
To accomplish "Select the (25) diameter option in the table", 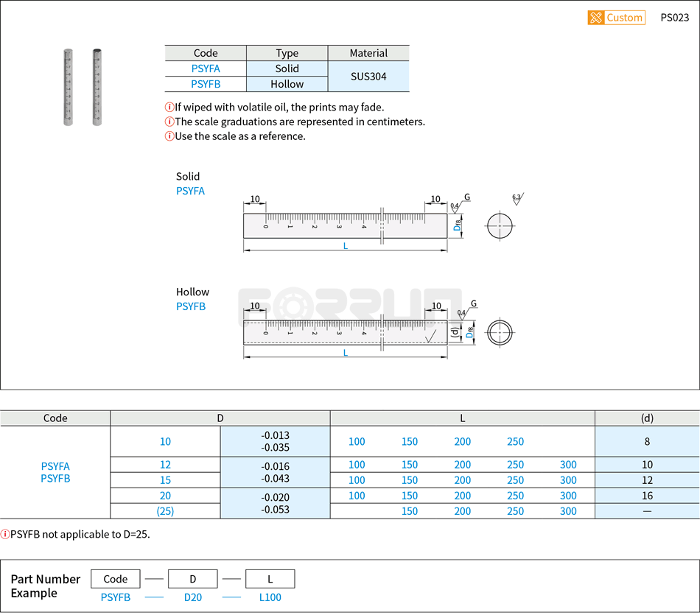I will coord(165,510).
